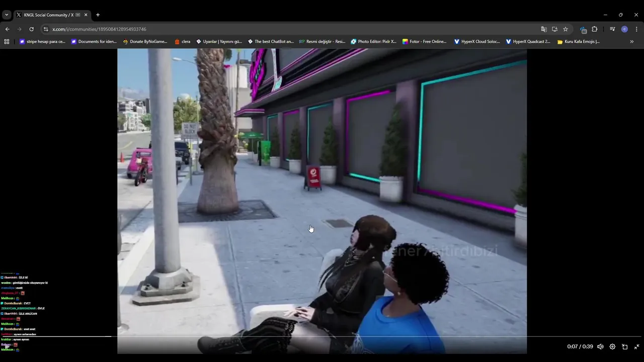Mute the video with the speaker icon
This screenshot has width=644, height=362.
[x=600, y=346]
